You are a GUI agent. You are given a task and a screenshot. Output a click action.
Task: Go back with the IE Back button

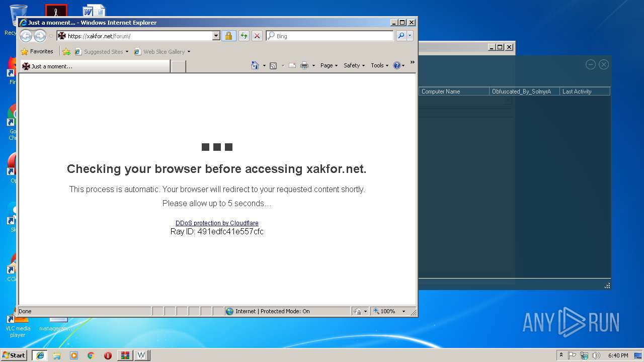pos(26,36)
